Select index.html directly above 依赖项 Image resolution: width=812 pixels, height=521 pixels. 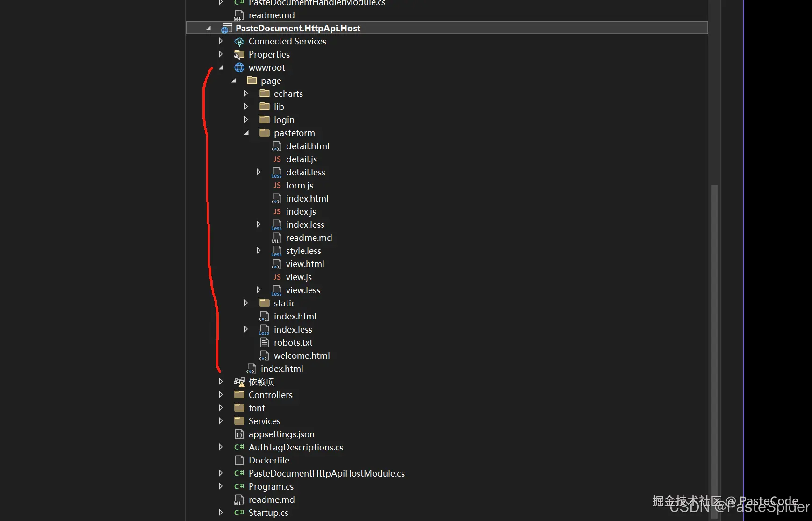point(282,369)
